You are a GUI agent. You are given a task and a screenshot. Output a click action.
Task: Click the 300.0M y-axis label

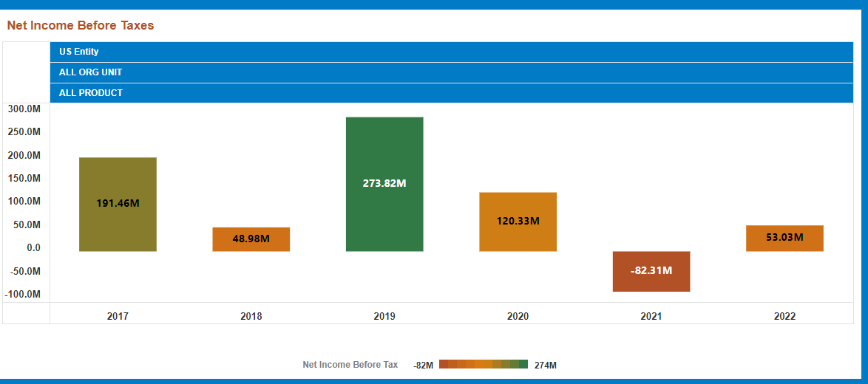(25, 109)
